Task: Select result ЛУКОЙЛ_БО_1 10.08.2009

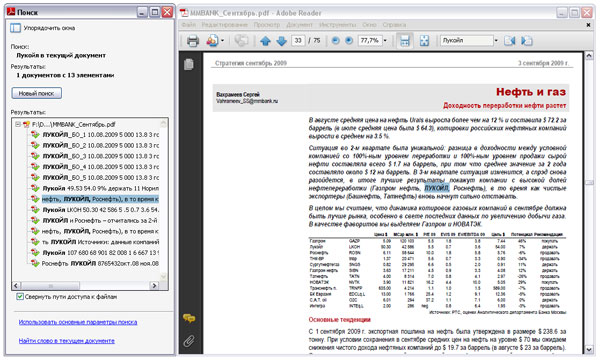Action: (x=100, y=135)
